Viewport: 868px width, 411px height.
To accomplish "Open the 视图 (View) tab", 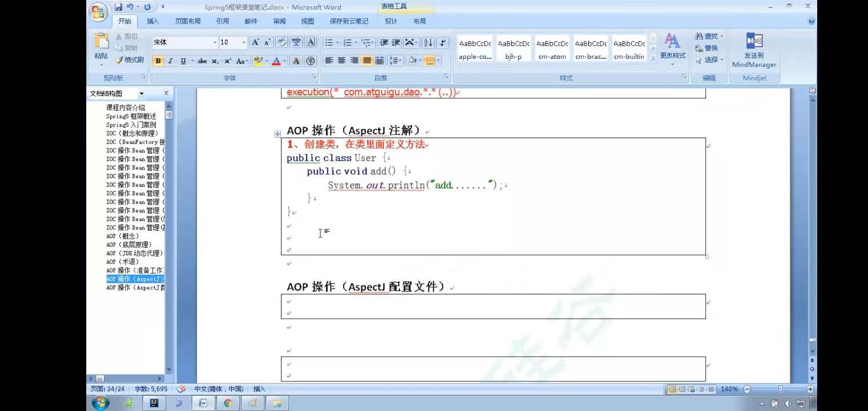I will [307, 21].
